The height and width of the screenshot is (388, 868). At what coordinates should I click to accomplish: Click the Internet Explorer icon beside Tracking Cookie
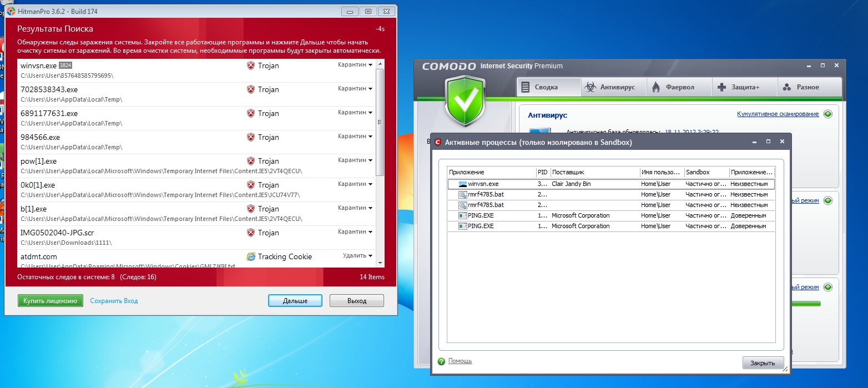[251, 256]
